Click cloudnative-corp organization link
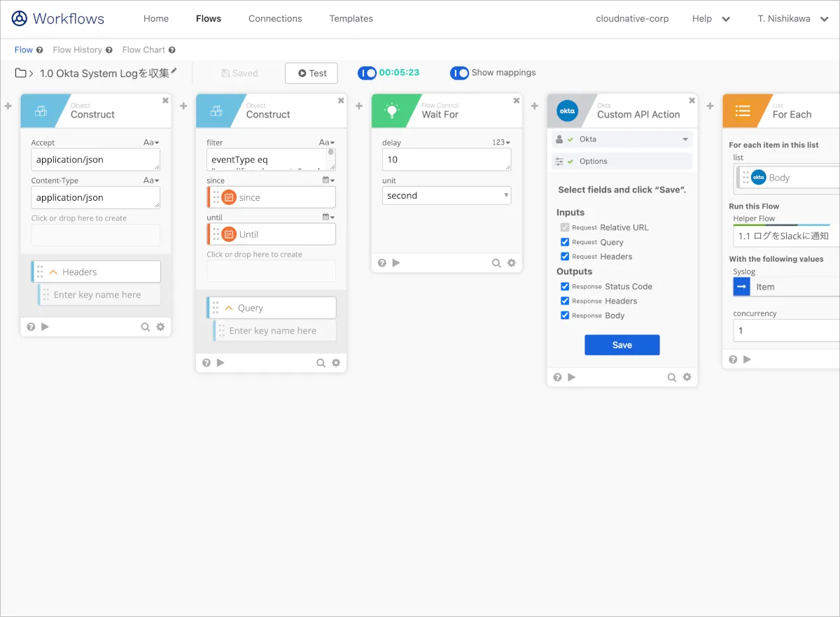The width and height of the screenshot is (840, 617). click(x=632, y=19)
